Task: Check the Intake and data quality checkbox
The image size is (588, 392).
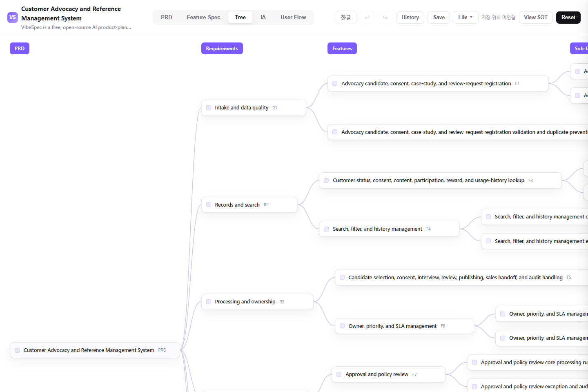Action: [x=209, y=108]
